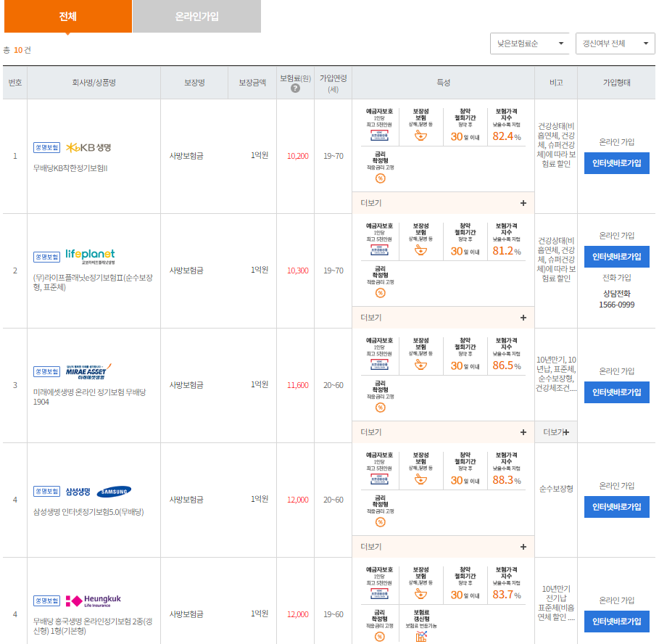Click 인터넷바로가입 for lifeplanet
The width and height of the screenshot is (659, 644).
pos(616,257)
